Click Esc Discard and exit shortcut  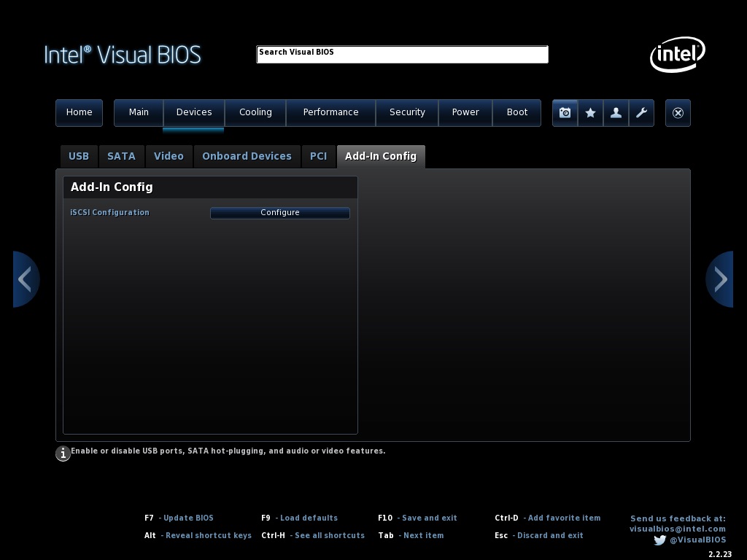(x=539, y=536)
